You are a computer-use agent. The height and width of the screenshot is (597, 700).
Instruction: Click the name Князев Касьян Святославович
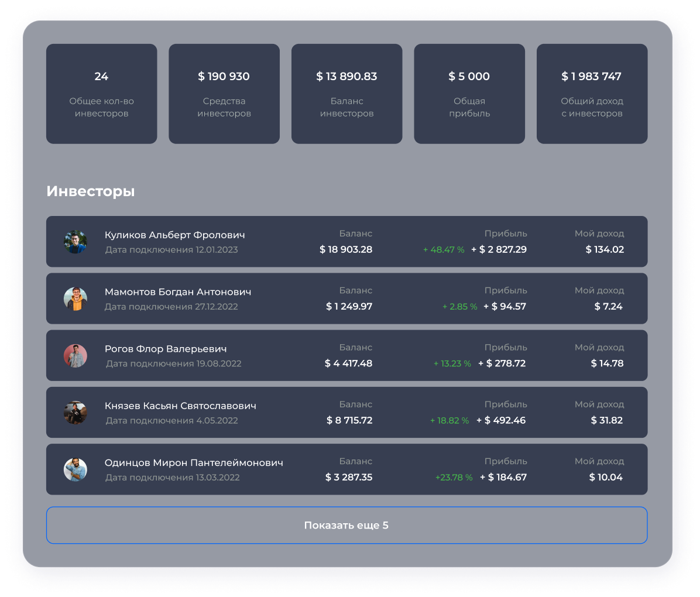pyautogui.click(x=180, y=406)
